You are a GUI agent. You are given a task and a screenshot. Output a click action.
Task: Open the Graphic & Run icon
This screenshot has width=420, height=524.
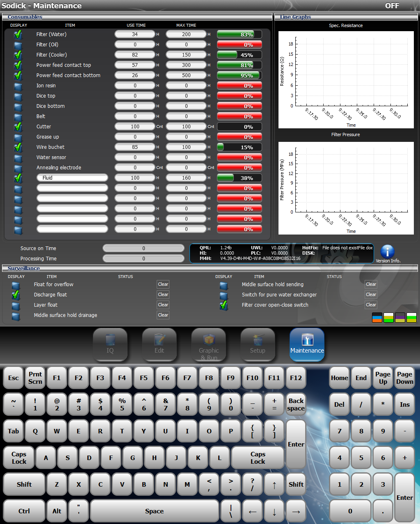(x=208, y=344)
